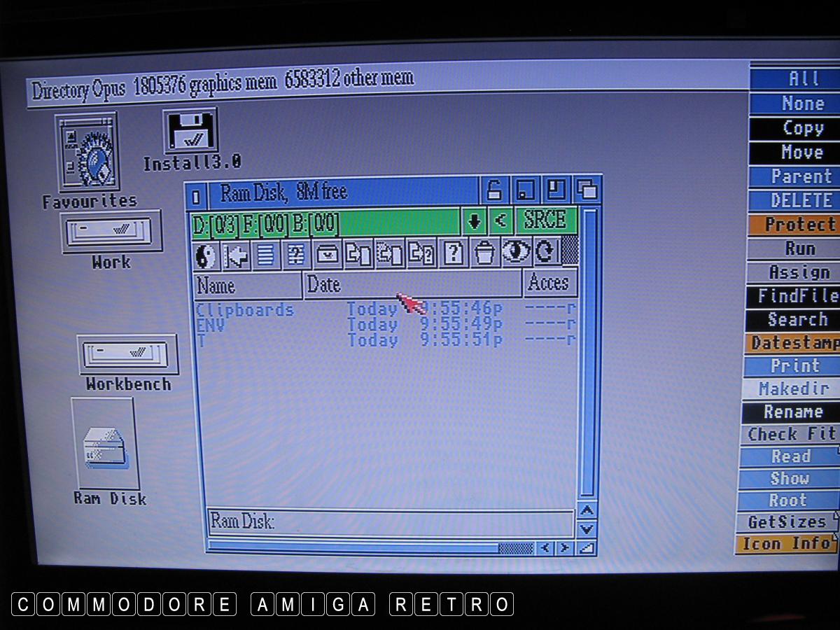Screen dimensions: 840x630
Task: Click the eye view icon in lister toolbar
Action: point(516,252)
